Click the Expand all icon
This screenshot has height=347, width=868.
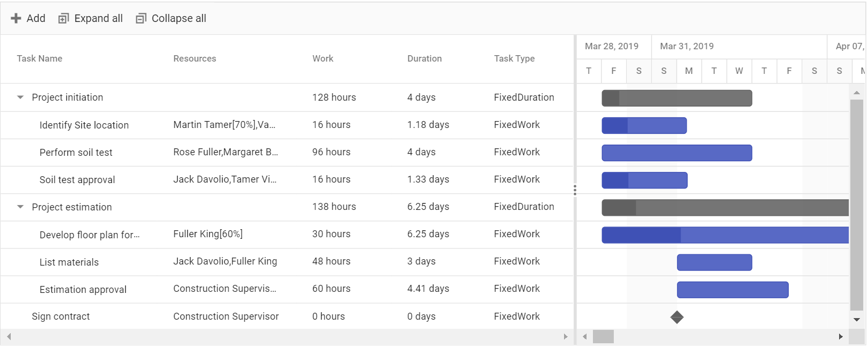tap(64, 18)
